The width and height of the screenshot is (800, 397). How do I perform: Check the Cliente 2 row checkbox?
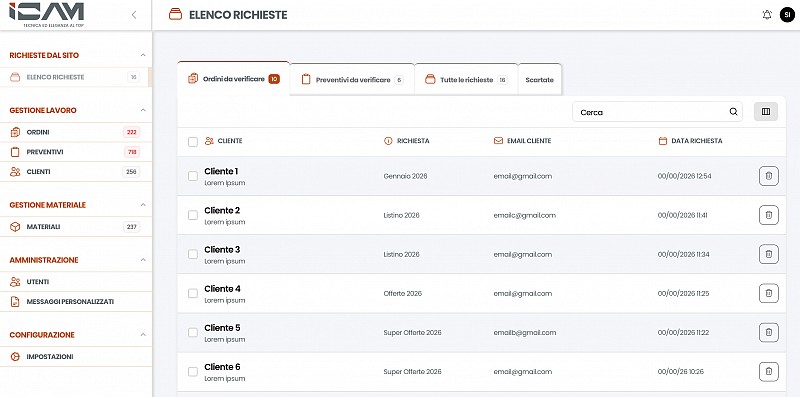[x=193, y=215]
